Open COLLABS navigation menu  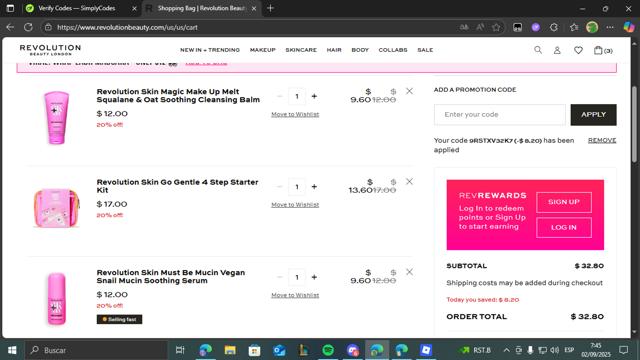(393, 50)
